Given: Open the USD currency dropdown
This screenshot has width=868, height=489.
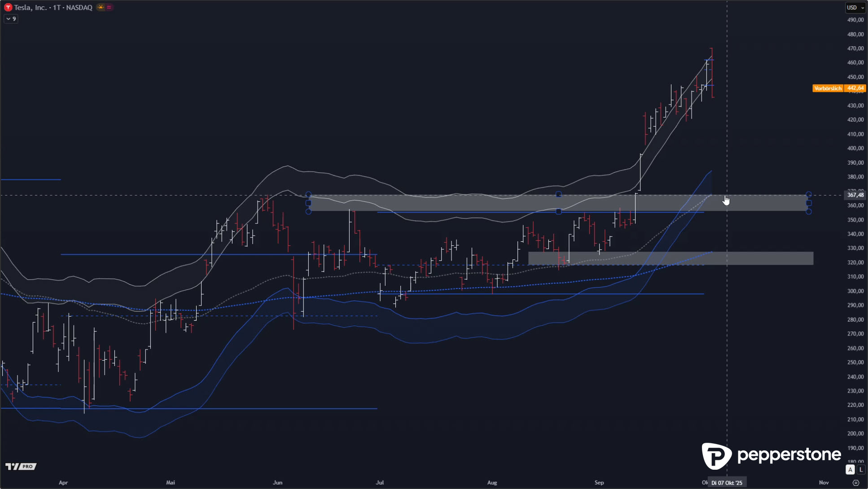Looking at the screenshot, I should pyautogui.click(x=855, y=7).
